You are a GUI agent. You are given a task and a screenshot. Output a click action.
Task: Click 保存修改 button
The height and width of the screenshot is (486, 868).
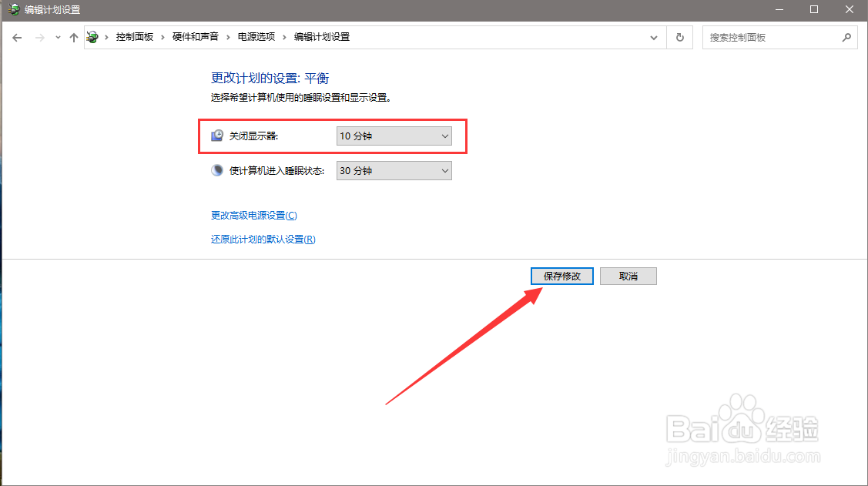click(x=562, y=277)
